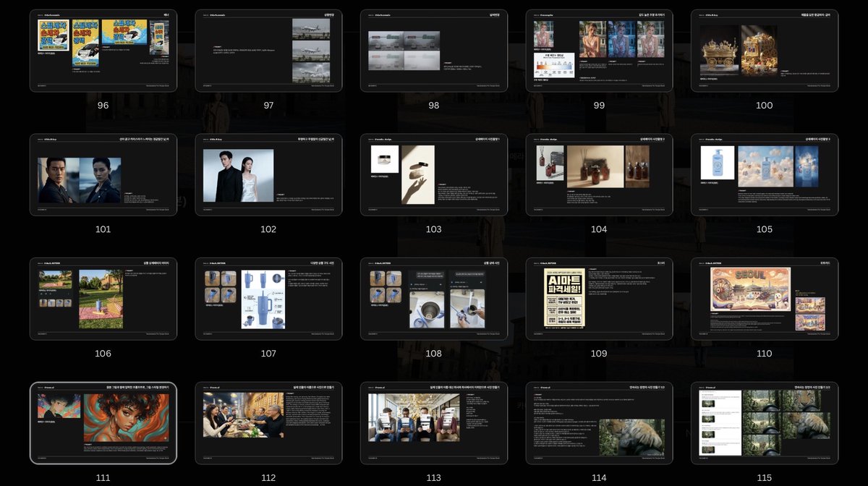
Task: Click the slide number label 115
Action: pyautogui.click(x=765, y=478)
